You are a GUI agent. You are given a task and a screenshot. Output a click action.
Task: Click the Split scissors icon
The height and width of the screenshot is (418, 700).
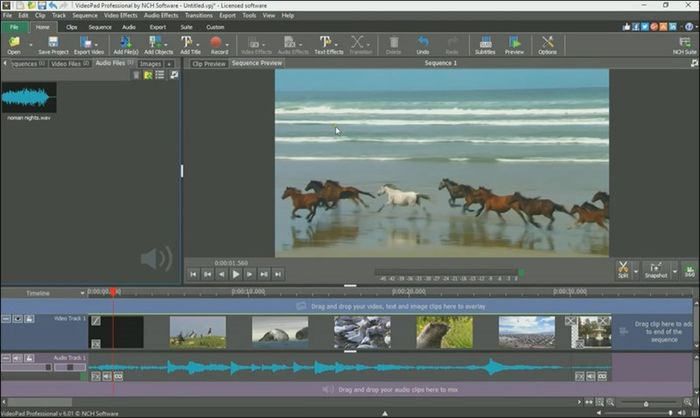622,270
